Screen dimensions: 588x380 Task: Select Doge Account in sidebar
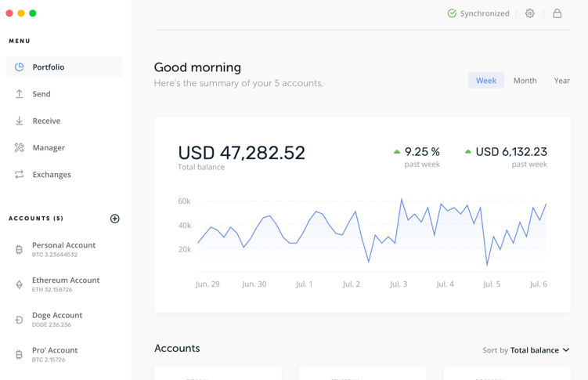pyautogui.click(x=56, y=320)
